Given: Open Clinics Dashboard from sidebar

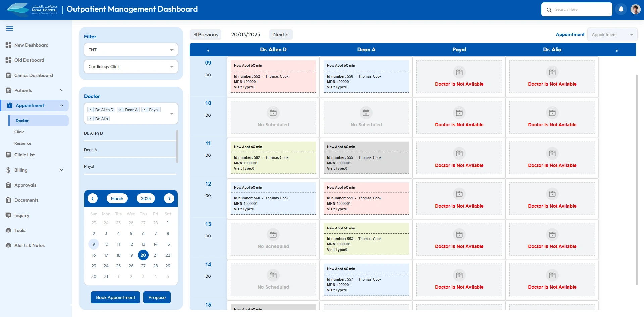Looking at the screenshot, I should pos(34,75).
